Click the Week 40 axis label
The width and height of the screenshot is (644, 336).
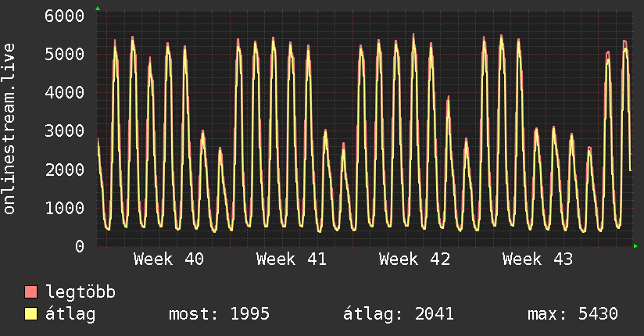click(x=169, y=259)
